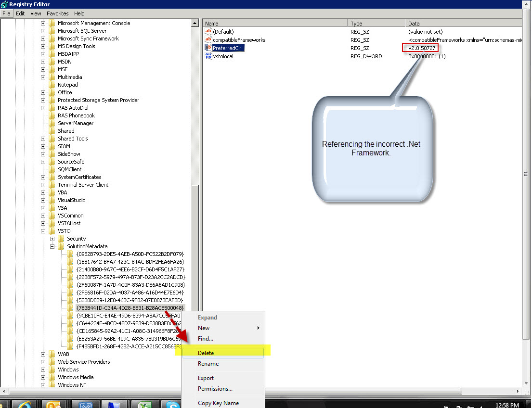This screenshot has height=408, width=532.
Task: Open the Help menu
Action: pos(79,13)
